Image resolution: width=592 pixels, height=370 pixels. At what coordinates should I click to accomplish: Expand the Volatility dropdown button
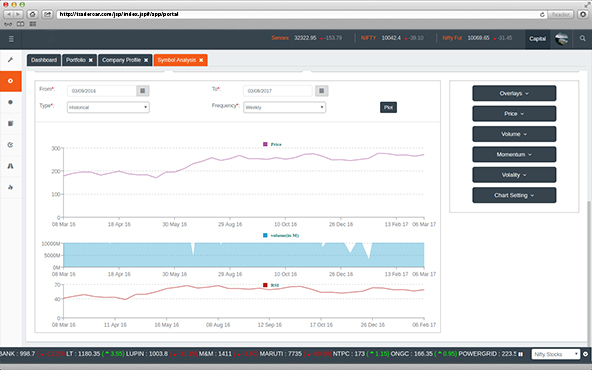(x=514, y=175)
